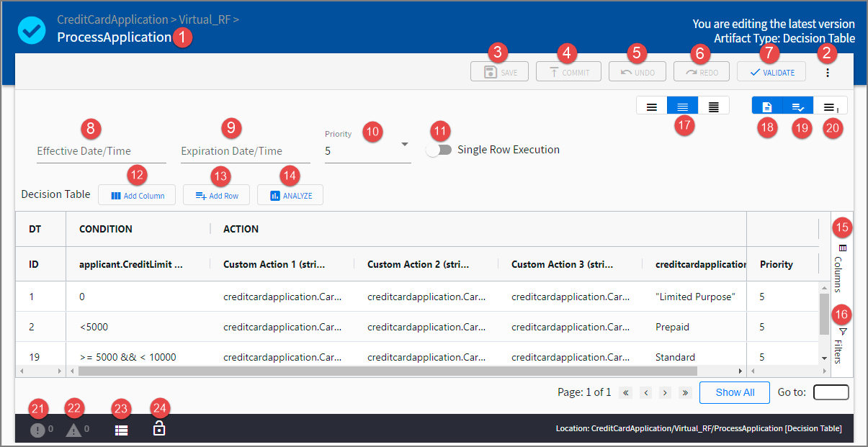868x447 pixels.
Task: Click the vertical three-dot more options menu
Action: 828,73
